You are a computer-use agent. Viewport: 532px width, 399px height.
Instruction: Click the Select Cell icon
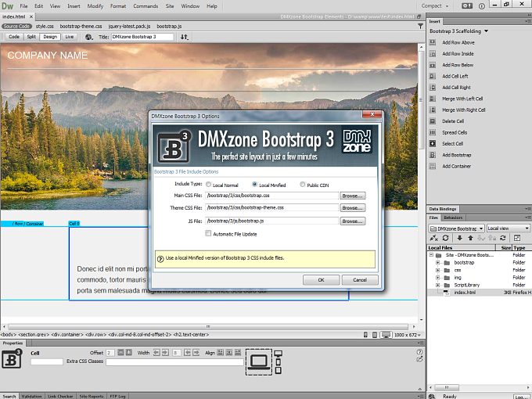point(433,143)
